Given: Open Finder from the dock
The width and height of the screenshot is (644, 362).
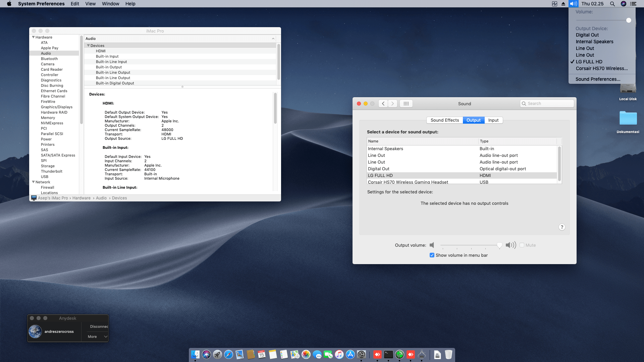Looking at the screenshot, I should pyautogui.click(x=195, y=355).
